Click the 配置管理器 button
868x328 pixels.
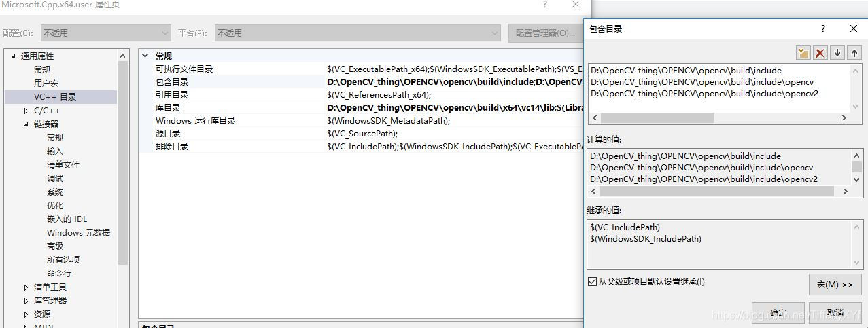pyautogui.click(x=546, y=33)
